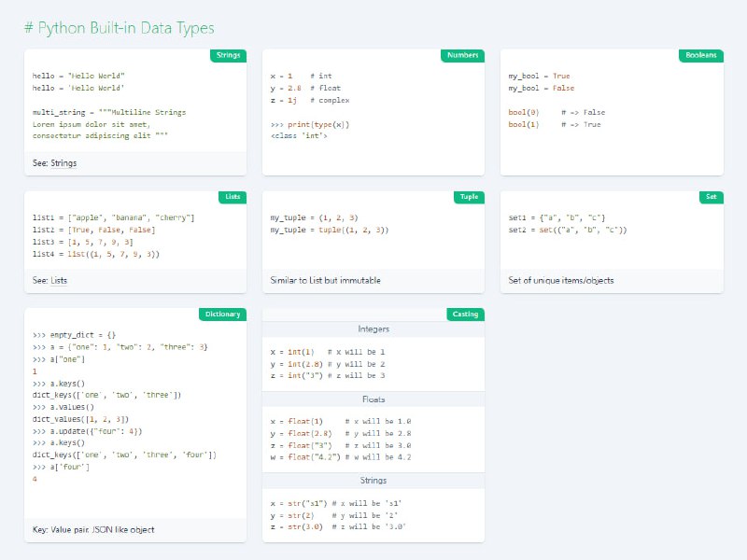Click the Tuple badge

(468, 197)
